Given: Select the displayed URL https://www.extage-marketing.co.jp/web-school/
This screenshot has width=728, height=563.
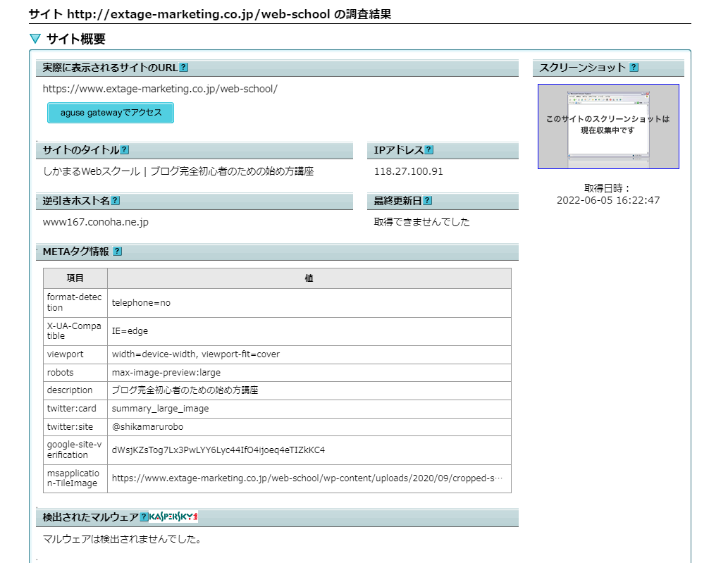Looking at the screenshot, I should click(x=160, y=89).
